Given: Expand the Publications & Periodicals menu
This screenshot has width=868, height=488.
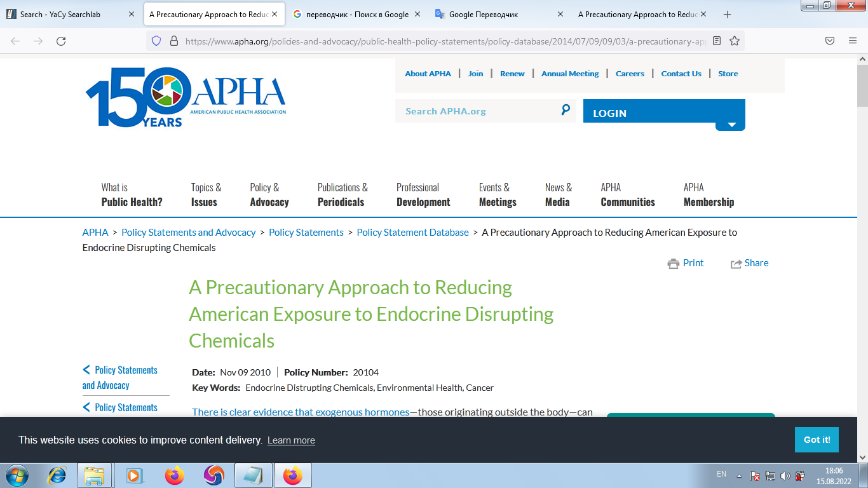Looking at the screenshot, I should click(342, 195).
